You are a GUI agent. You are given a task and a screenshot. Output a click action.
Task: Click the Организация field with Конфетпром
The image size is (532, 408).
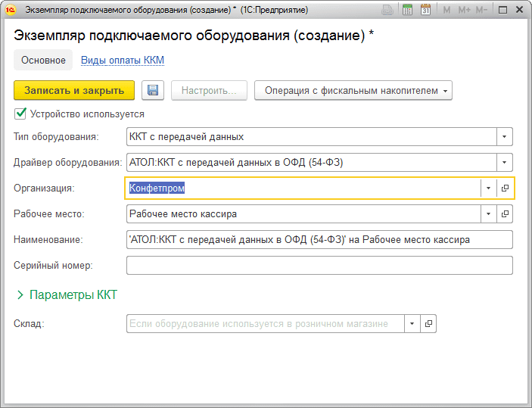(x=303, y=188)
